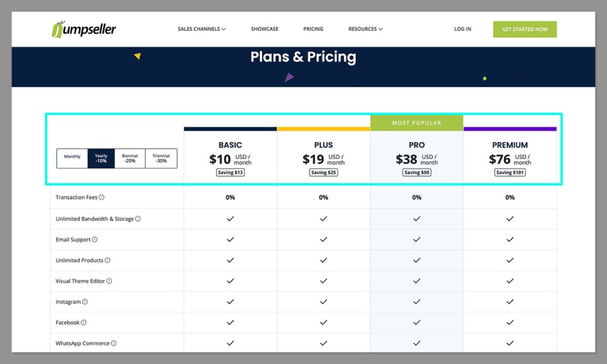Click the Premium plan Email Support checkmark
This screenshot has height=364, width=607.
click(510, 240)
